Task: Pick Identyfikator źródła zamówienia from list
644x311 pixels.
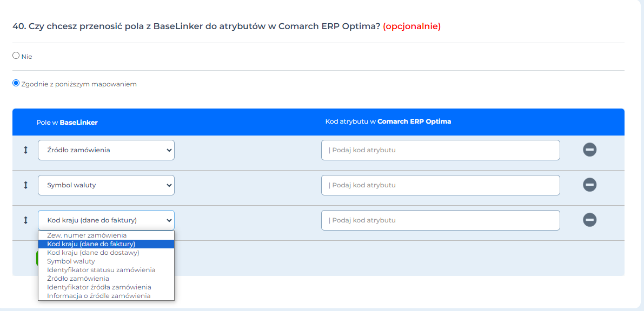Action: pyautogui.click(x=99, y=287)
